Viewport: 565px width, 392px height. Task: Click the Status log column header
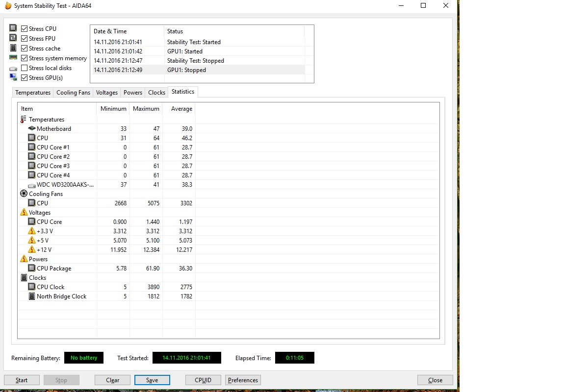click(x=234, y=31)
